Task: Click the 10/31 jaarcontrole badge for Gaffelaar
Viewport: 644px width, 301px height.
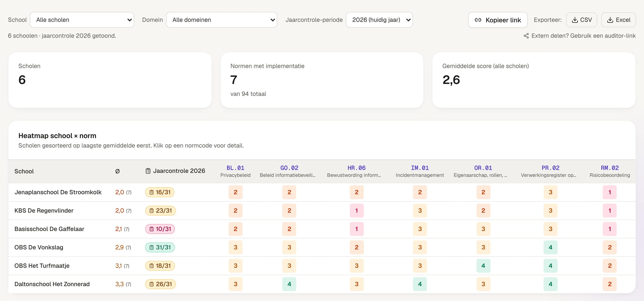Action: point(160,229)
